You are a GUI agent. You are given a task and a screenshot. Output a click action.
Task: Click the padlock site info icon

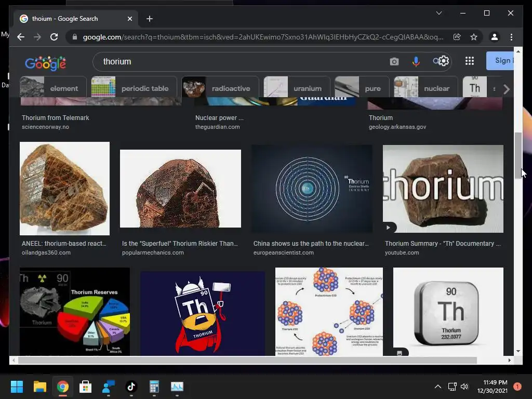coord(75,37)
